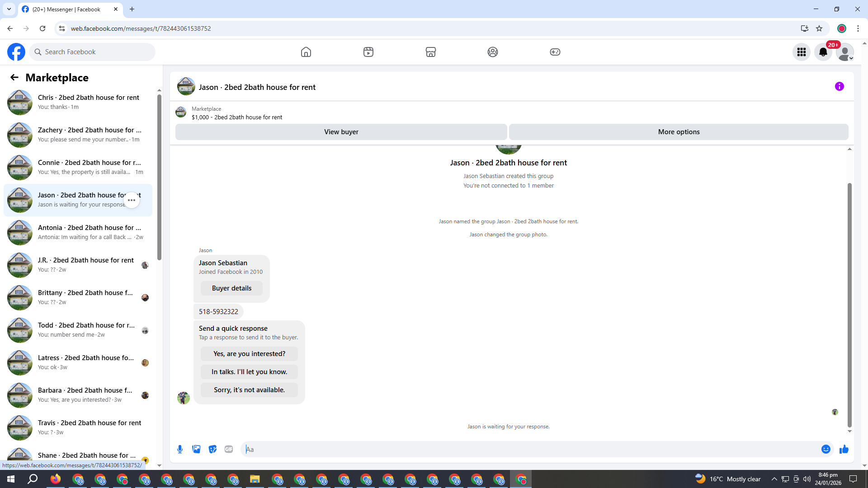Open conversation information icon

pos(839,86)
